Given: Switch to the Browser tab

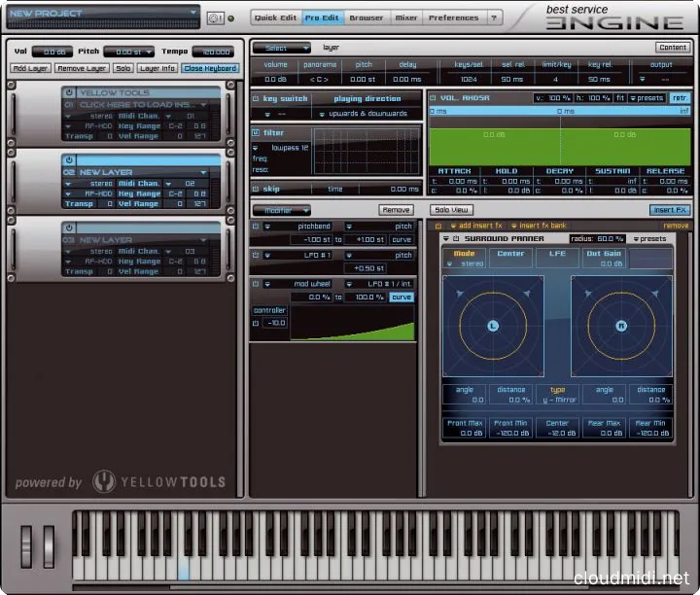Looking at the screenshot, I should click(x=367, y=17).
